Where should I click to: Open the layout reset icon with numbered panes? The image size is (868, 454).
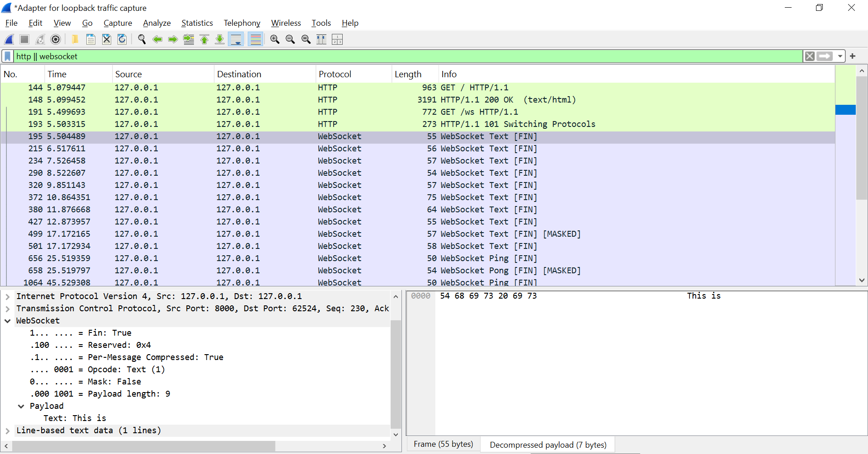[x=337, y=39]
